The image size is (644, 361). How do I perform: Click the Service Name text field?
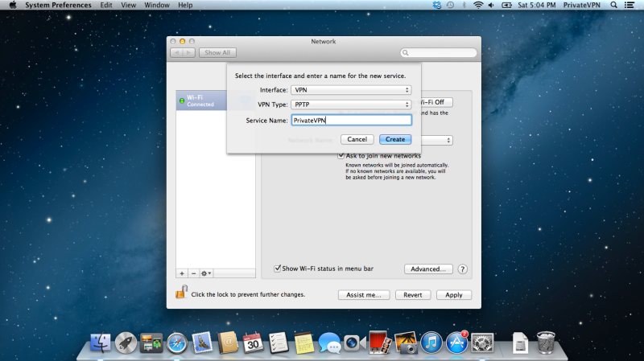coord(351,120)
